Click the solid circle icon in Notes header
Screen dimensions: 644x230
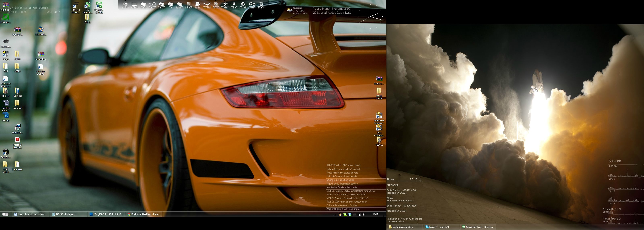416,179
